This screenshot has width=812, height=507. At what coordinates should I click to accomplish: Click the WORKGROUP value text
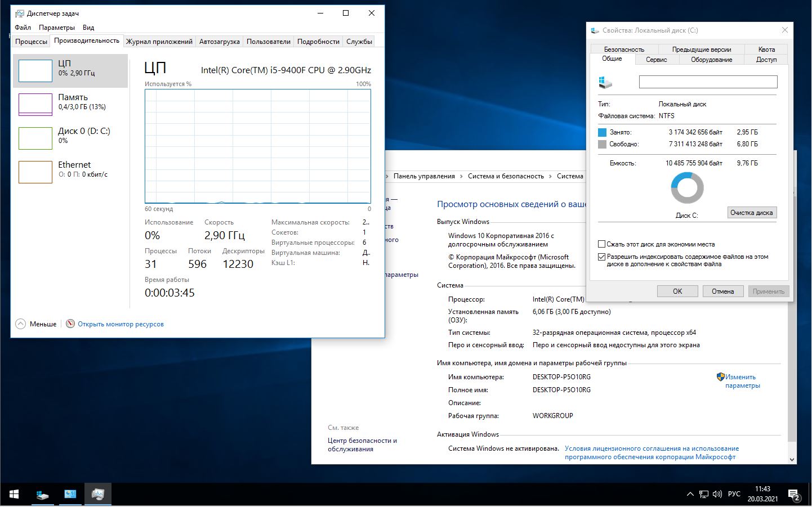pyautogui.click(x=552, y=416)
